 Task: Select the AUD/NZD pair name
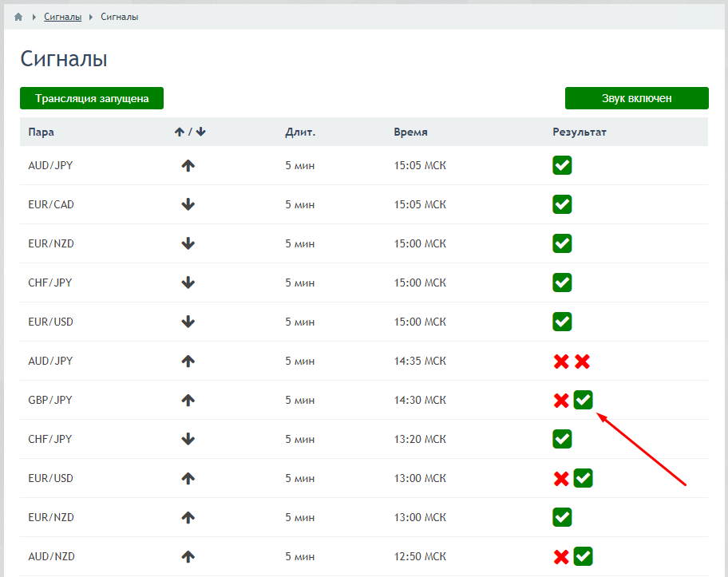(x=52, y=556)
